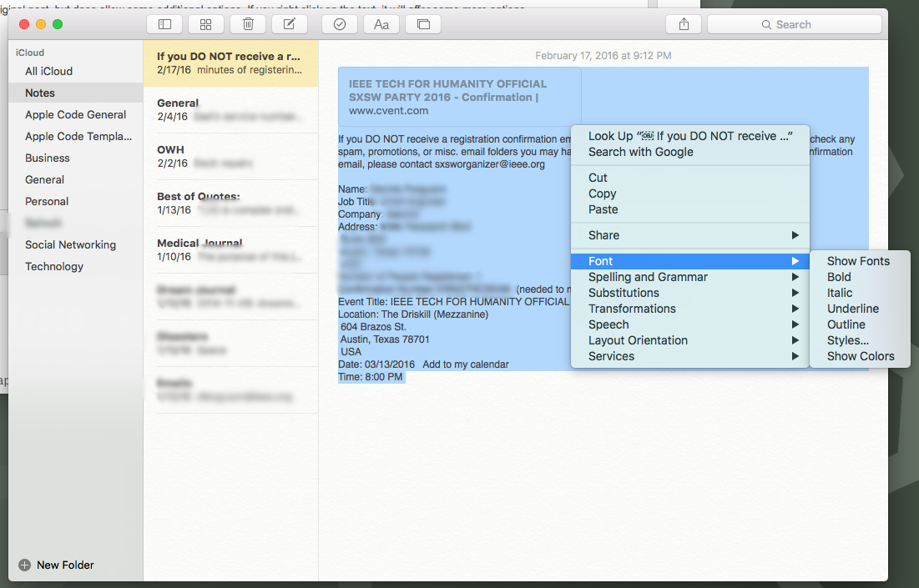Select the All iCloud folder
The height and width of the screenshot is (588, 919).
[x=76, y=72]
